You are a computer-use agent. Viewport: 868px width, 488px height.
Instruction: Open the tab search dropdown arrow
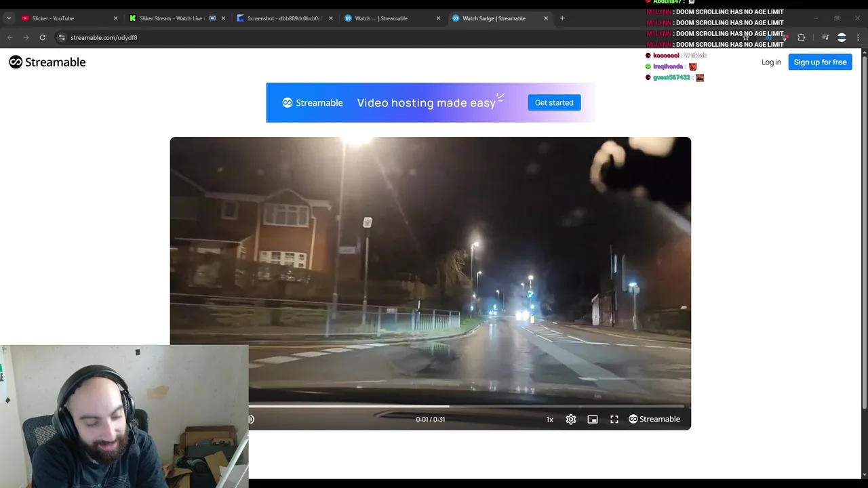click(8, 18)
